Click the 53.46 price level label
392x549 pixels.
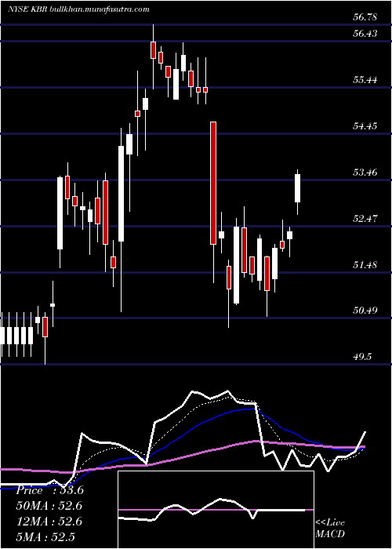(x=365, y=173)
